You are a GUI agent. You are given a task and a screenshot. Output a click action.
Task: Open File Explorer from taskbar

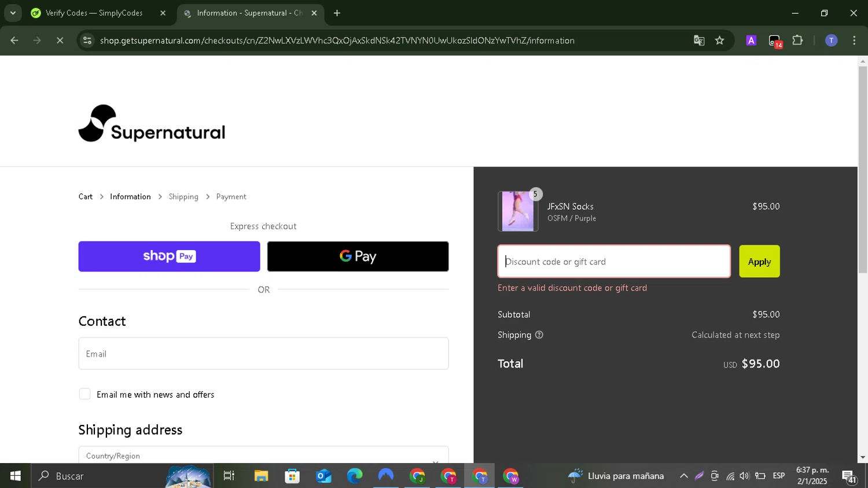(261, 476)
